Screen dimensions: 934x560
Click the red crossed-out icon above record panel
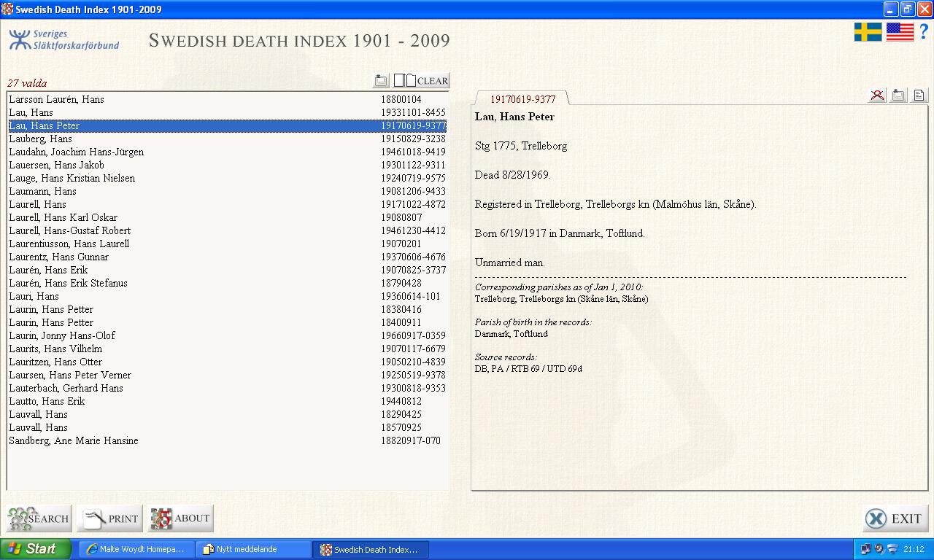(877, 95)
